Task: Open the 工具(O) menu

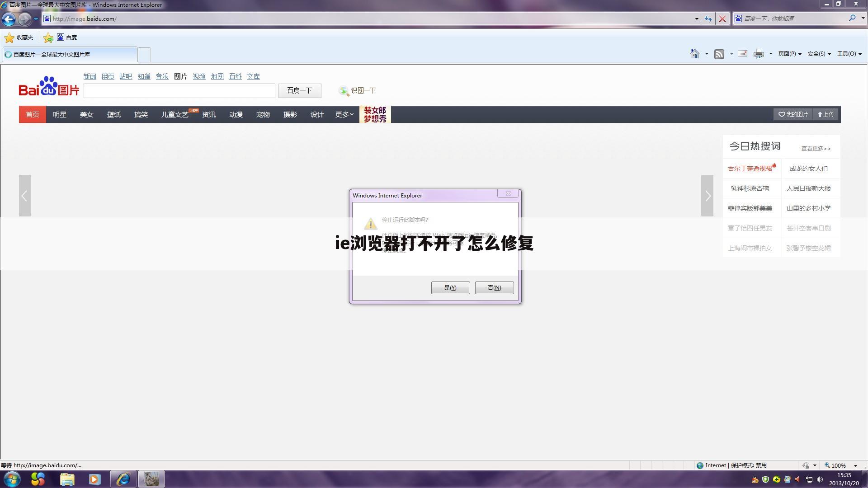Action: click(x=849, y=54)
